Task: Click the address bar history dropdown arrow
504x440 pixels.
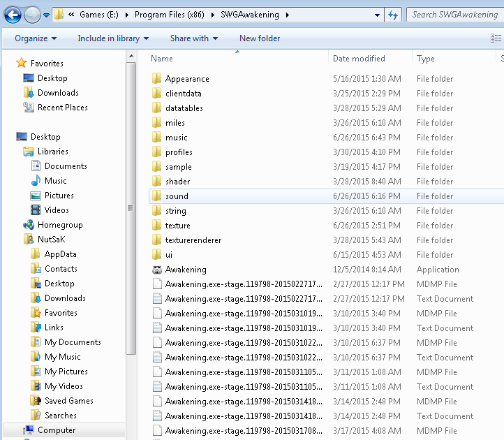Action: 377,14
